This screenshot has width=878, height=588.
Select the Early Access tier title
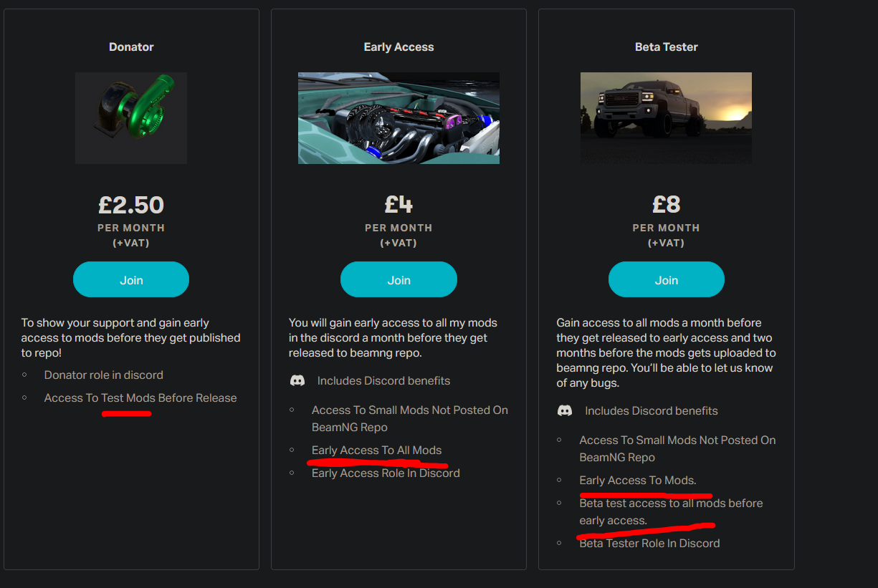399,47
